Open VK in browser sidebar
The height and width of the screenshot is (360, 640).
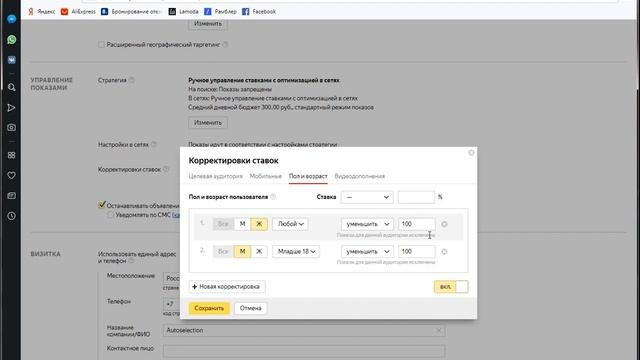(11, 60)
